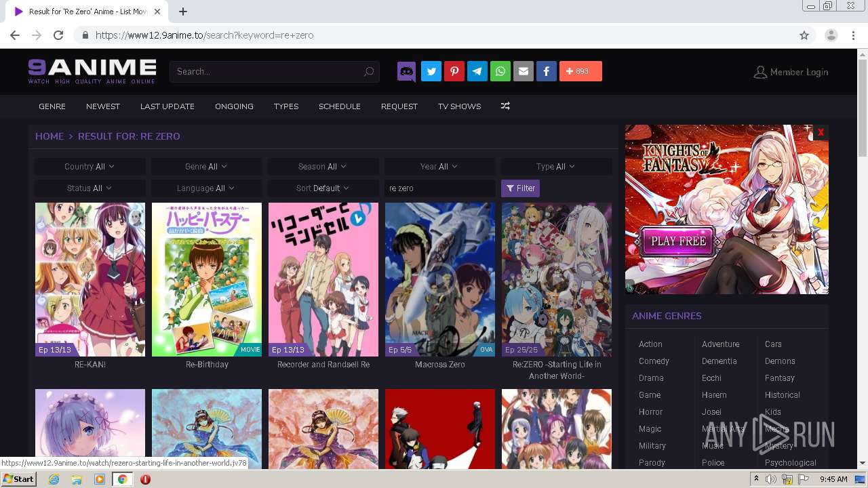Viewport: 868px width, 488px height.
Task: Share via WhatsApp icon
Action: tap(500, 71)
